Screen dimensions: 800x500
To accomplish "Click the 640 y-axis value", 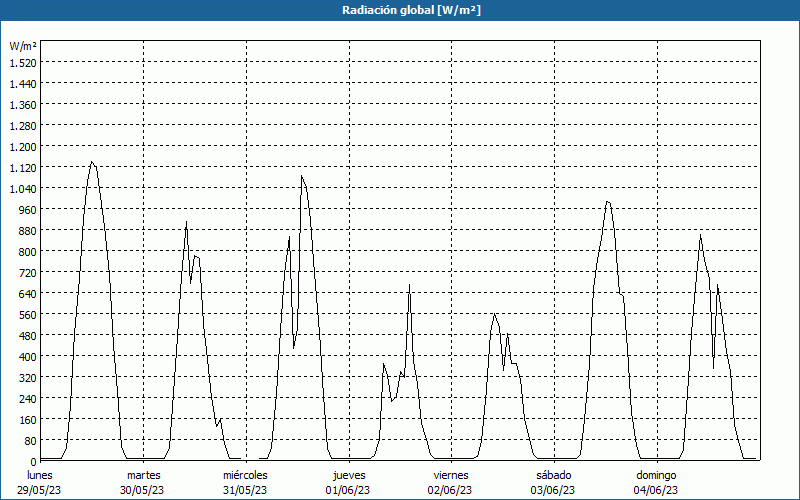I will tap(29, 293).
